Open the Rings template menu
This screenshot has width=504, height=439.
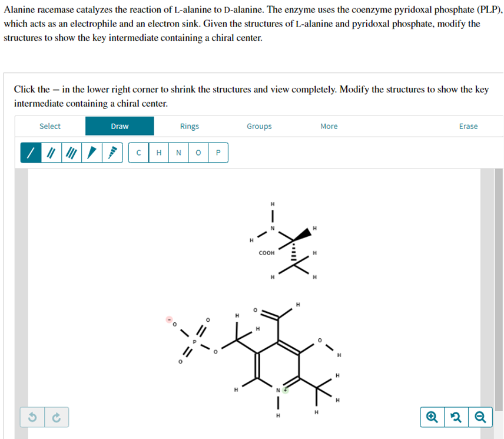pyautogui.click(x=189, y=126)
